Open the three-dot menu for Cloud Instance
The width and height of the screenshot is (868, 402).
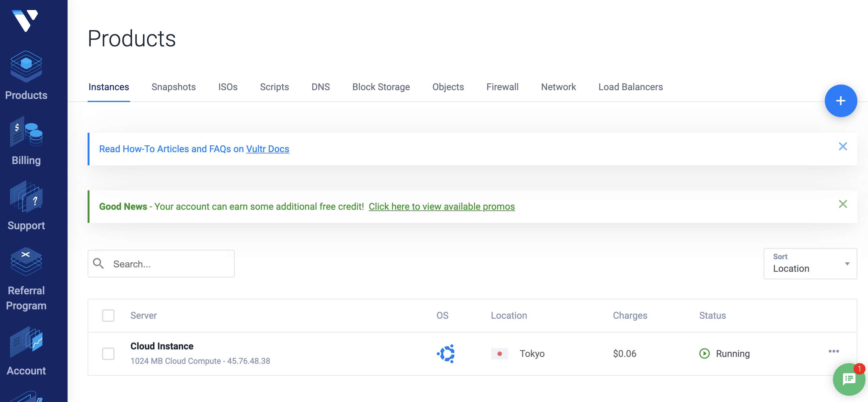point(833,351)
